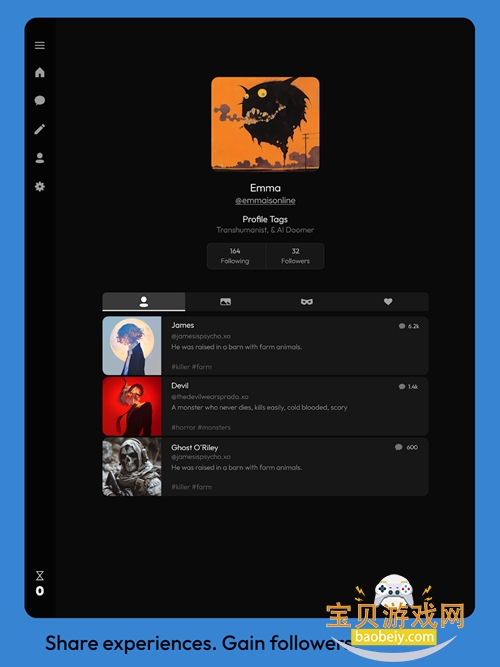Go to Home in the sidebar
This screenshot has width=500, height=667.
pyautogui.click(x=40, y=72)
